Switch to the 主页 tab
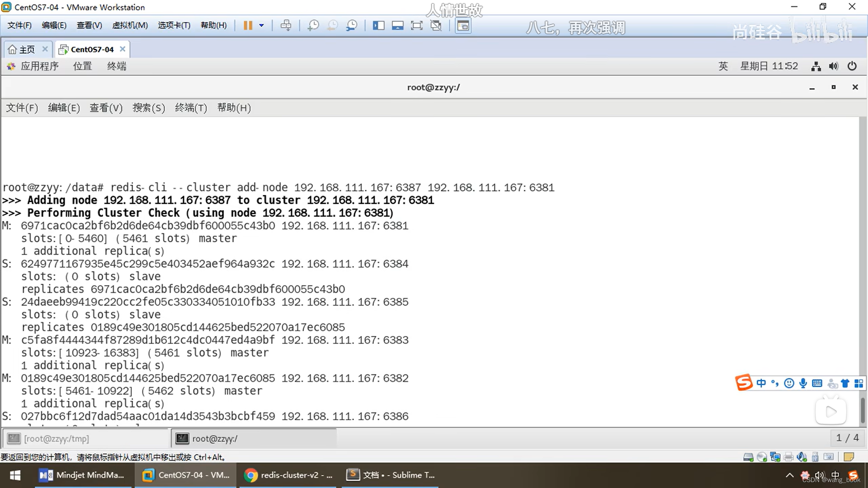Image resolution: width=868 pixels, height=488 pixels. tap(27, 49)
